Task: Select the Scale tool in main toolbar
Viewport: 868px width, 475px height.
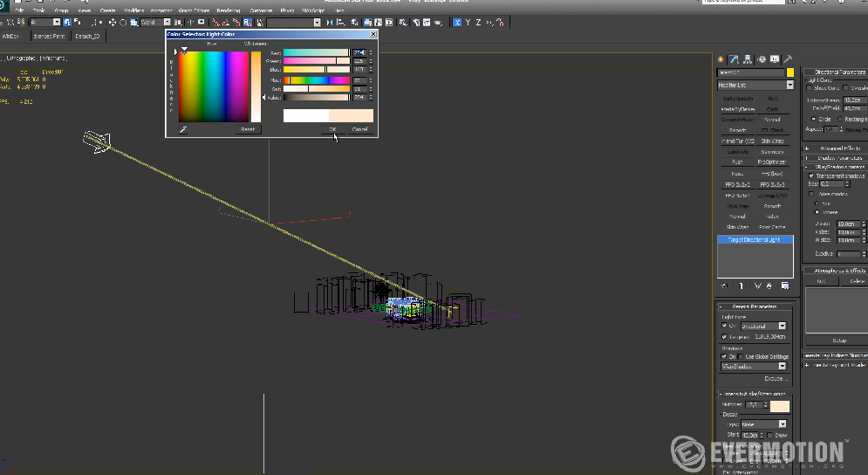Action: point(133,22)
